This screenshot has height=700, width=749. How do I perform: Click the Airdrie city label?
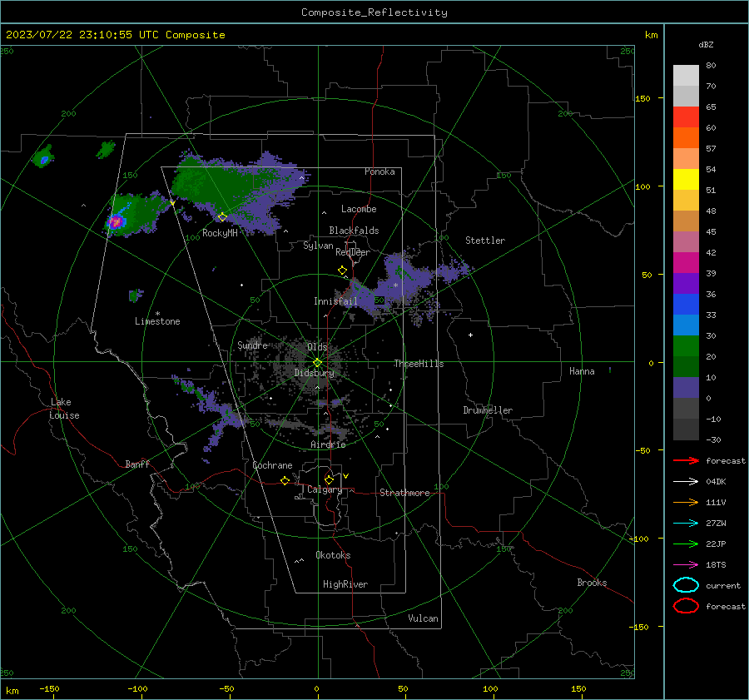(328, 444)
